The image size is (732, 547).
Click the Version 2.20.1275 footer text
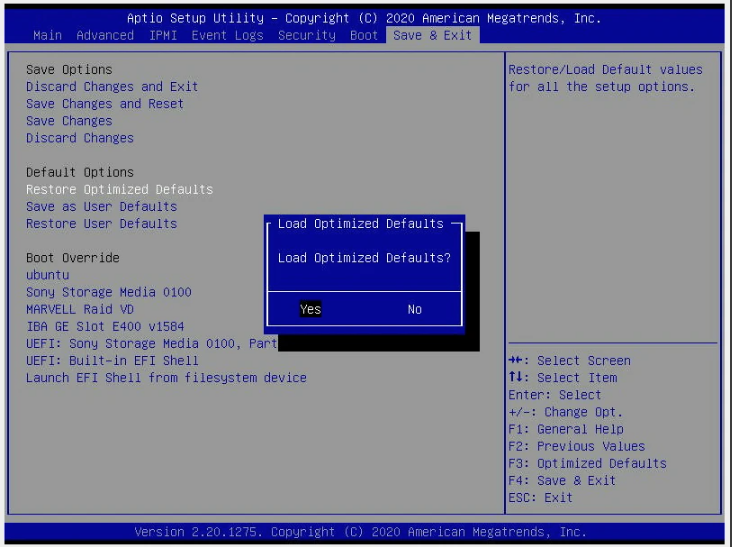[360, 532]
